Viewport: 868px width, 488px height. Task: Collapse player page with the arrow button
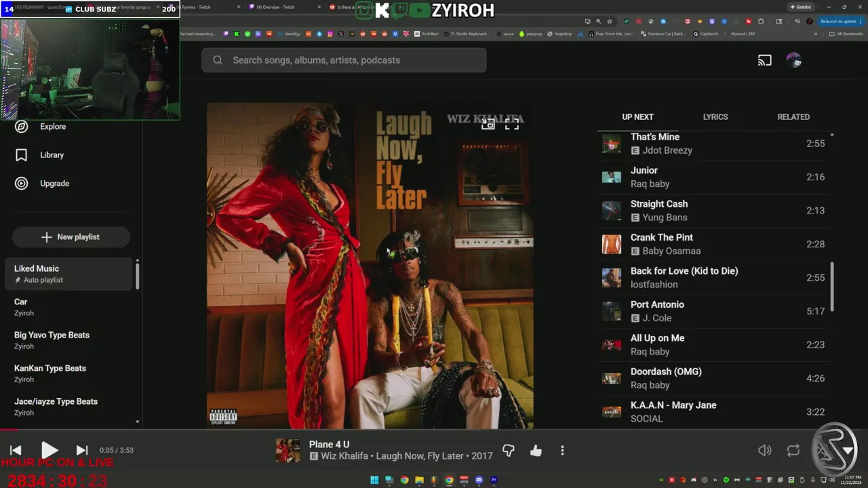point(848,451)
